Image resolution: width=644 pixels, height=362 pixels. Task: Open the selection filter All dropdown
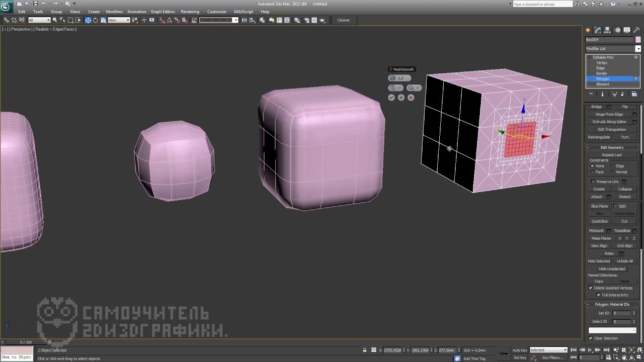tap(39, 20)
